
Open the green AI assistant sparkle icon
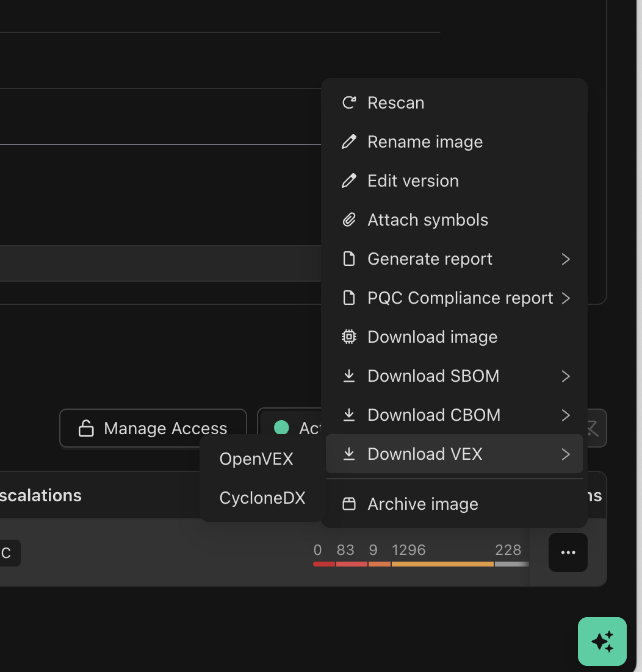[x=602, y=642]
